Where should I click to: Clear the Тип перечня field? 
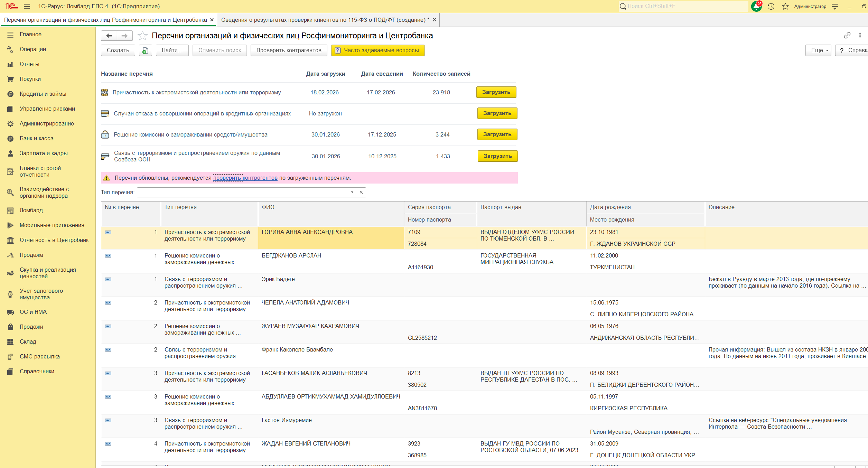tap(361, 193)
